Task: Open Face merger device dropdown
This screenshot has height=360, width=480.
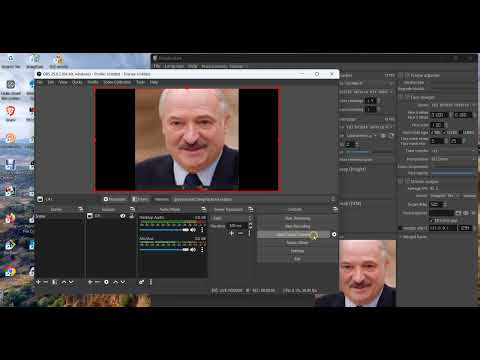Action: (453, 105)
